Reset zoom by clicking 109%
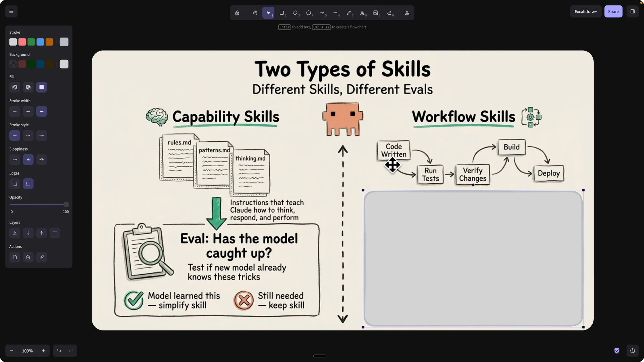 click(x=28, y=351)
